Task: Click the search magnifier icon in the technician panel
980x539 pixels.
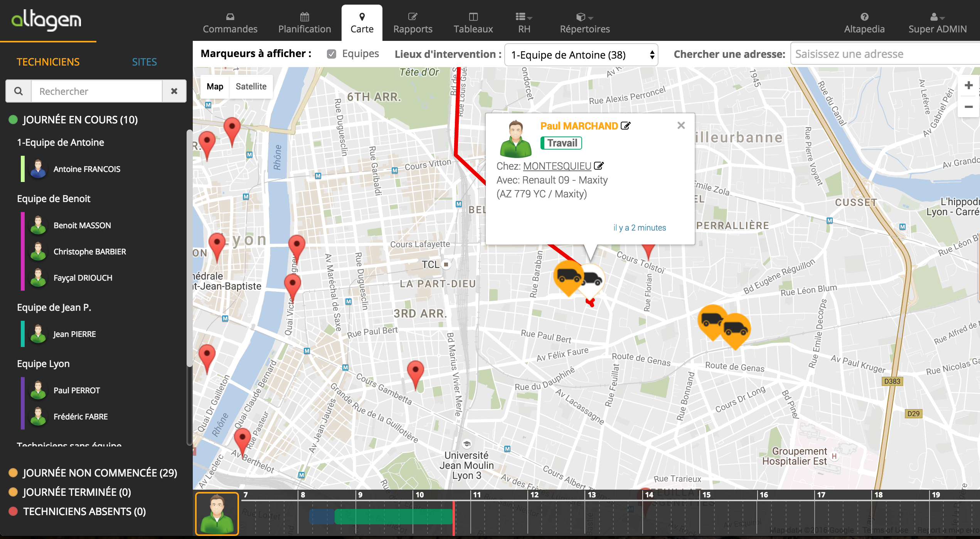Action: coord(19,91)
